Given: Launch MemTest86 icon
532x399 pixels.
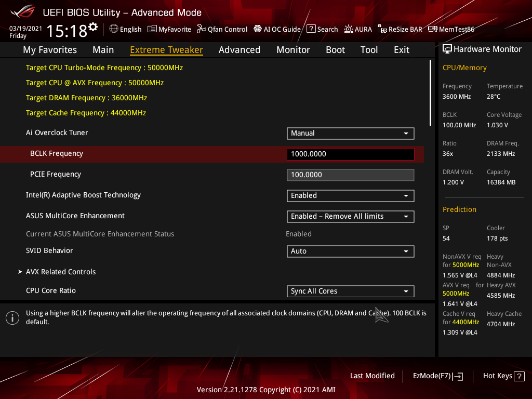Looking at the screenshot, I should click(433, 29).
